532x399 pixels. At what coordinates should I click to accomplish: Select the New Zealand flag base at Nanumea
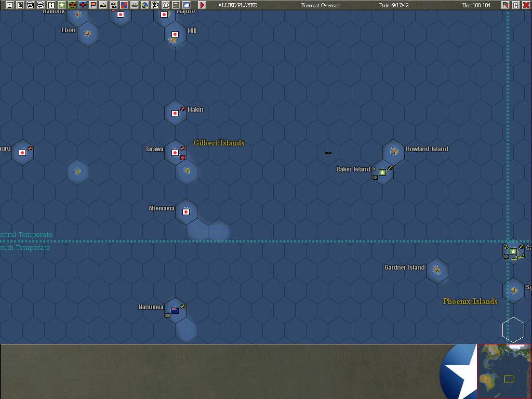tap(175, 311)
